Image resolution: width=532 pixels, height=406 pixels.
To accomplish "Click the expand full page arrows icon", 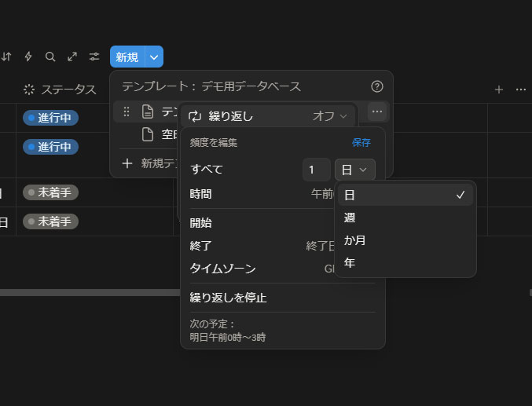I will pyautogui.click(x=72, y=57).
